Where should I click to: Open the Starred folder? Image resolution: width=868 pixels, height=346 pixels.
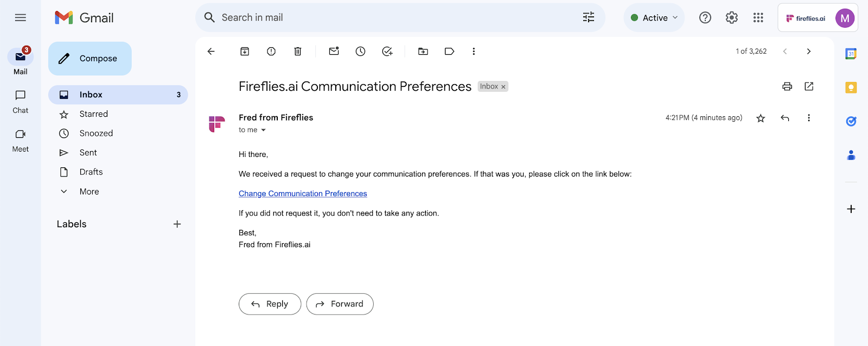[93, 114]
